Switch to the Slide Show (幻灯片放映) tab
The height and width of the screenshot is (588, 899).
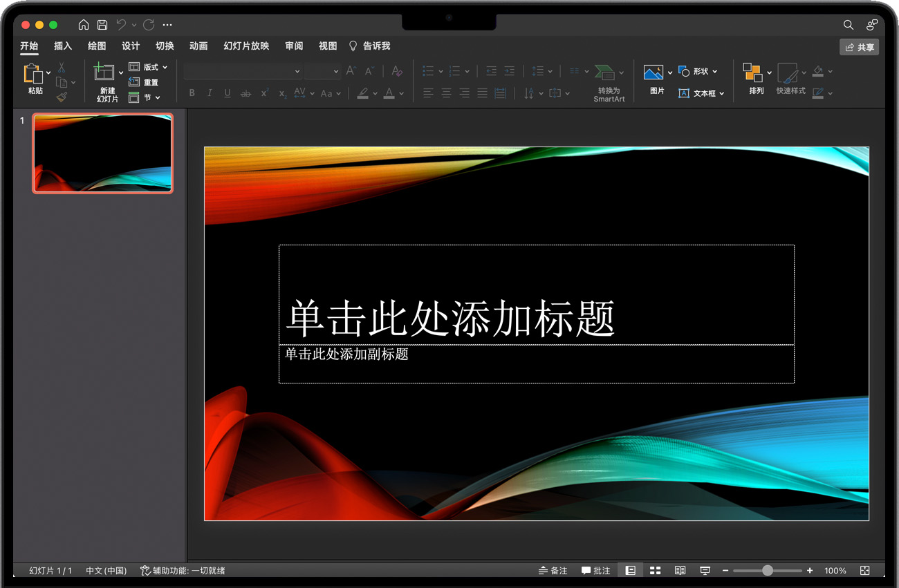pos(246,46)
